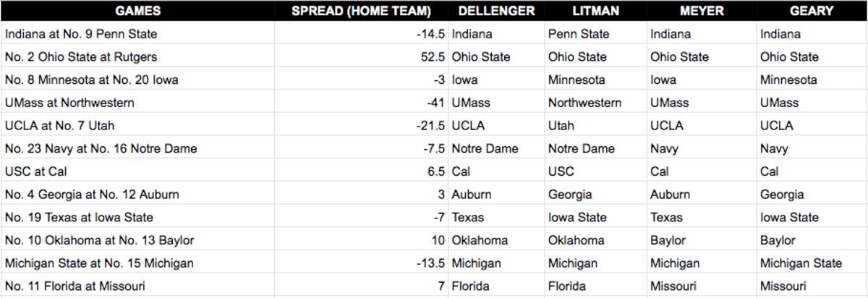The width and height of the screenshot is (868, 298).
Task: Select the No. 11 Florida at Missouri cell
Action: click(x=75, y=286)
